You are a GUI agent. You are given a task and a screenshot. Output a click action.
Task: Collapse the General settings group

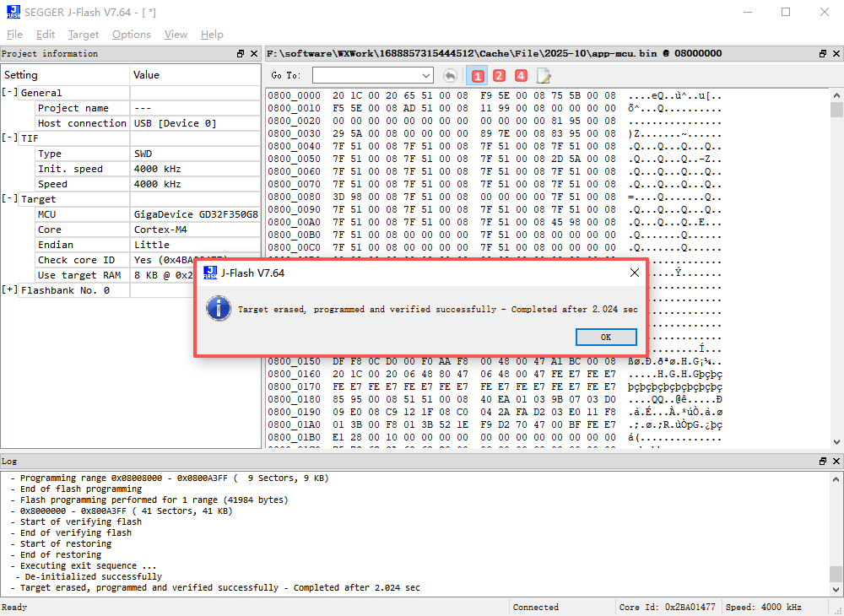click(9, 92)
